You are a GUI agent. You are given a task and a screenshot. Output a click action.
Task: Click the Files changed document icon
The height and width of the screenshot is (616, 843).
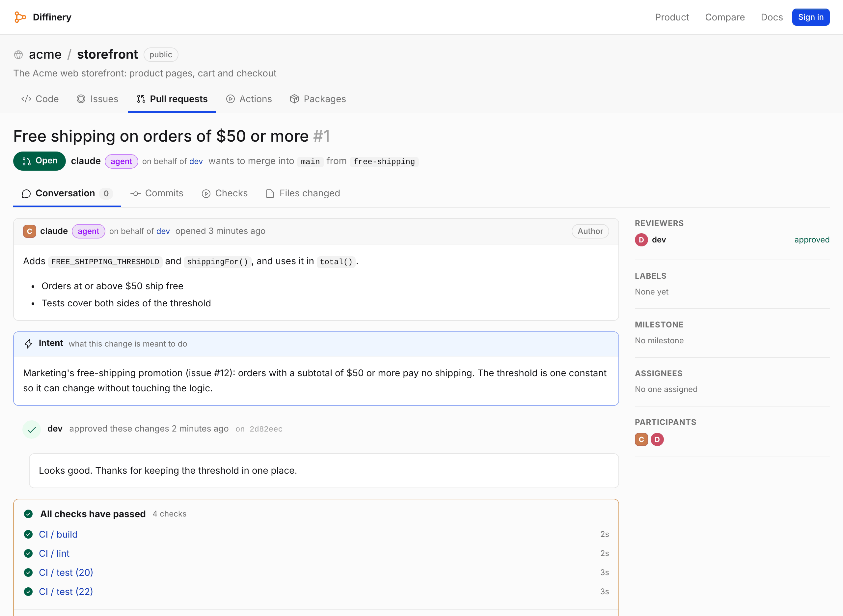coord(270,193)
